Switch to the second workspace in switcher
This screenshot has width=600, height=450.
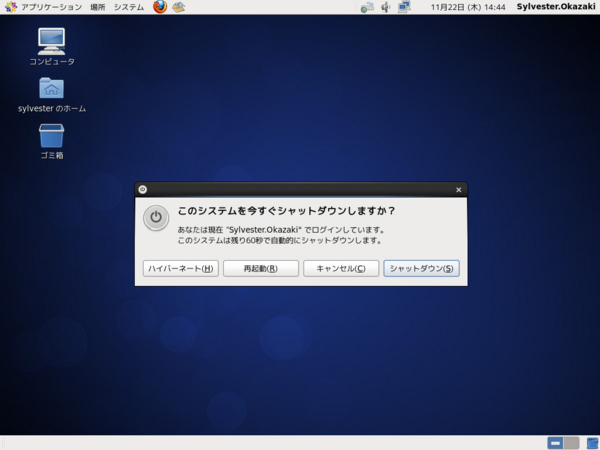pos(571,443)
